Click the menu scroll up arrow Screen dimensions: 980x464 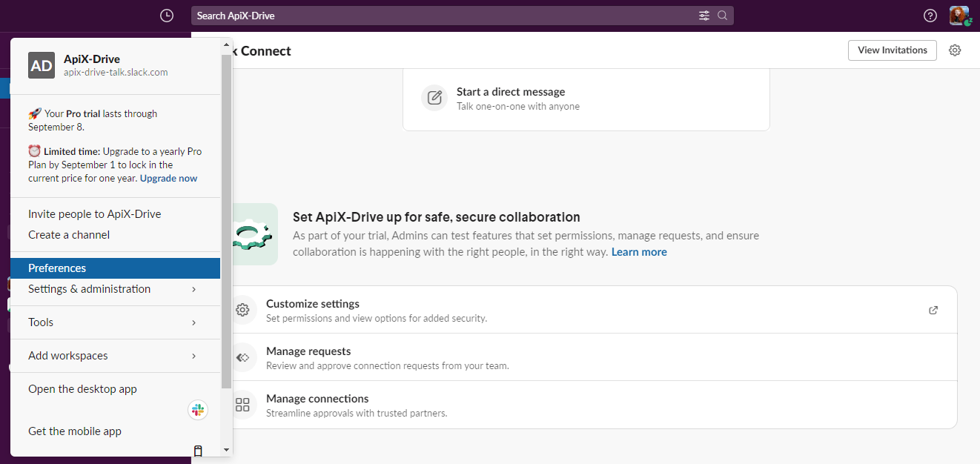tap(226, 44)
